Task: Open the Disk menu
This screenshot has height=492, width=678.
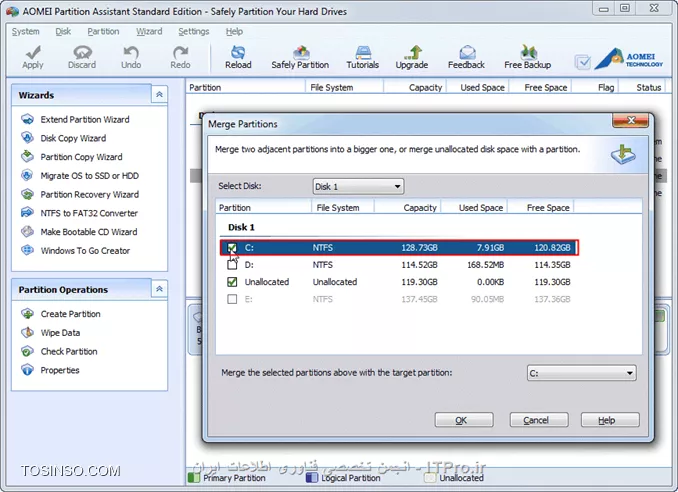Action: tap(63, 32)
